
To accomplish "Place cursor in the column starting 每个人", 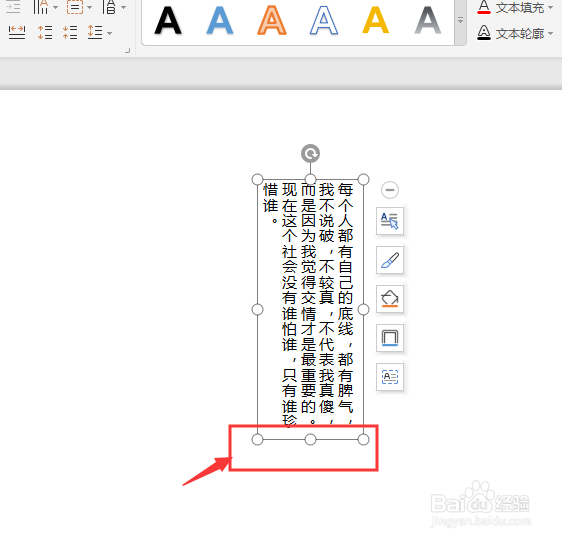I will click(346, 304).
